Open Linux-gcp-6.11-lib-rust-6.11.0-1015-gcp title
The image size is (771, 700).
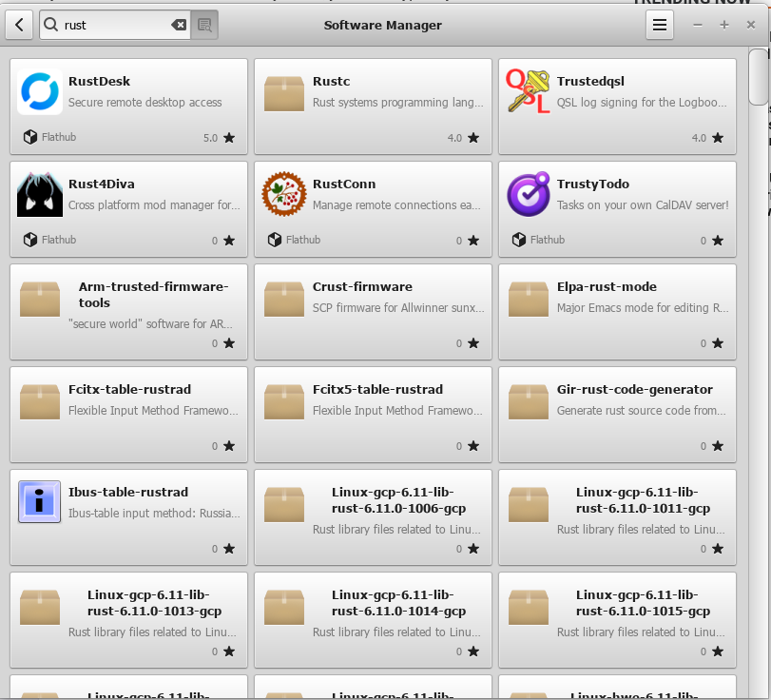[643, 603]
